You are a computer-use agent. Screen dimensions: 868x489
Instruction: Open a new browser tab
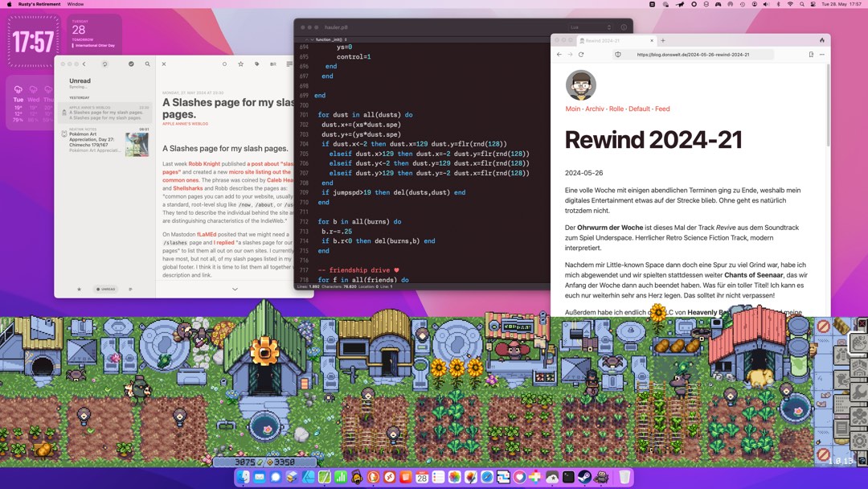(662, 40)
